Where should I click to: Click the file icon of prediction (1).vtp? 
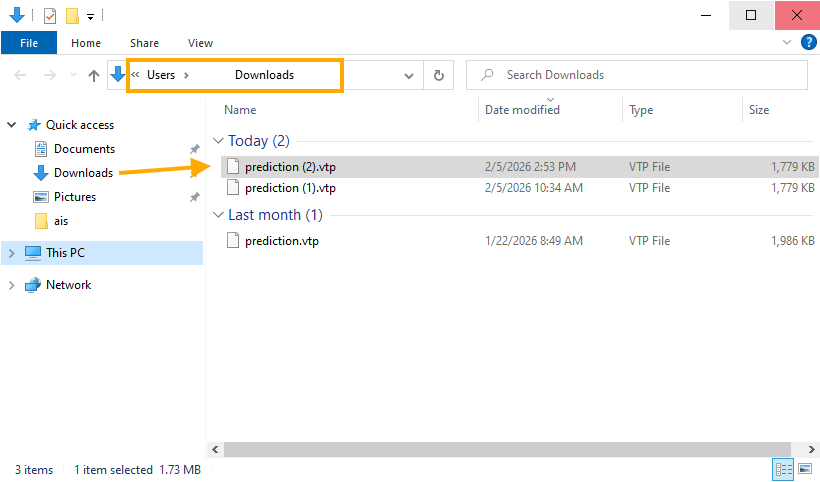(x=233, y=188)
